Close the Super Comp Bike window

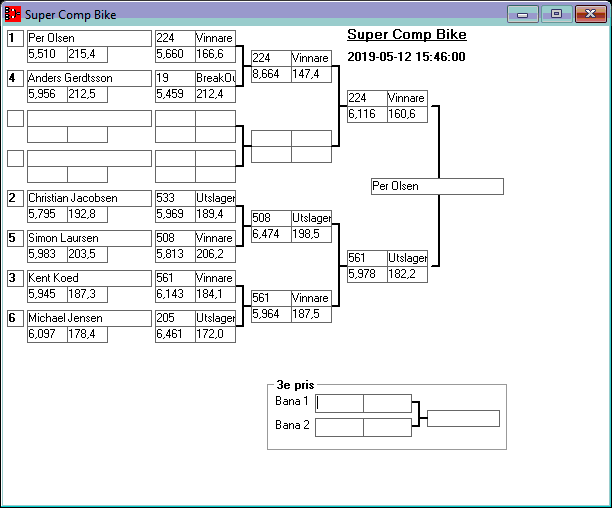pyautogui.click(x=589, y=14)
